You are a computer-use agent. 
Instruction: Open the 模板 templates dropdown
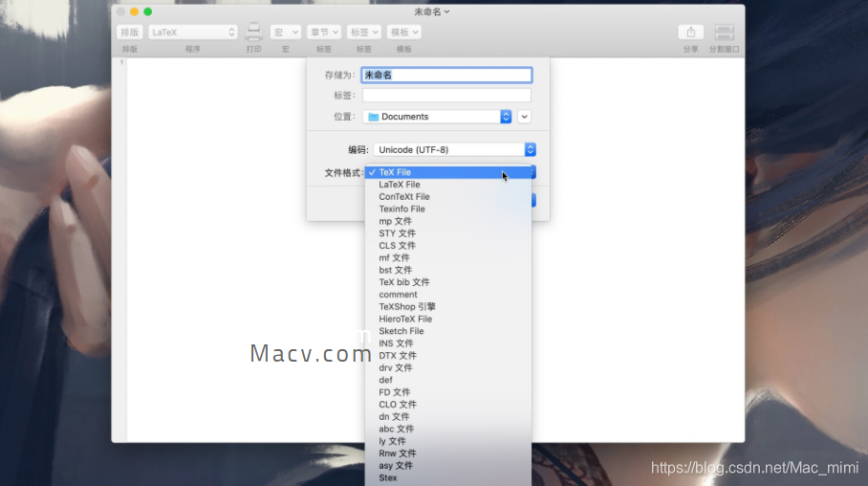click(x=403, y=33)
